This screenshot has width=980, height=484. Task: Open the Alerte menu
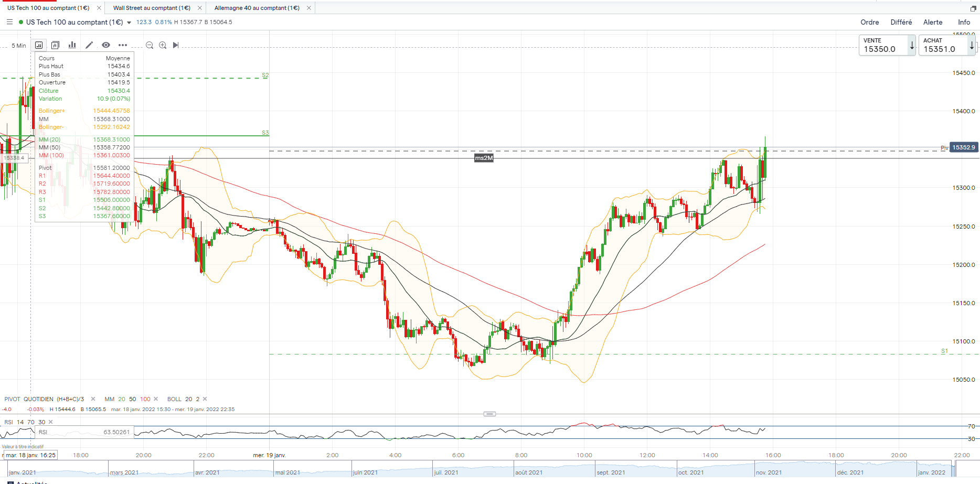click(933, 22)
